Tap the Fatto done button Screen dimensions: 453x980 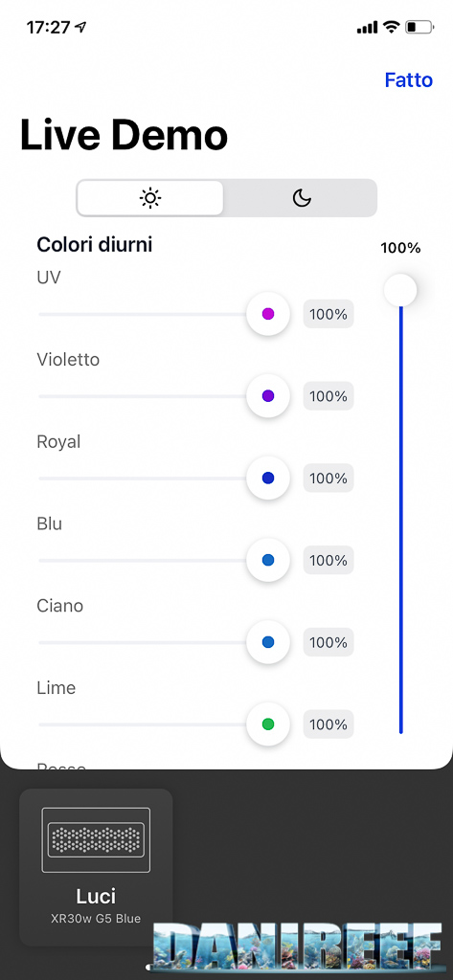409,80
